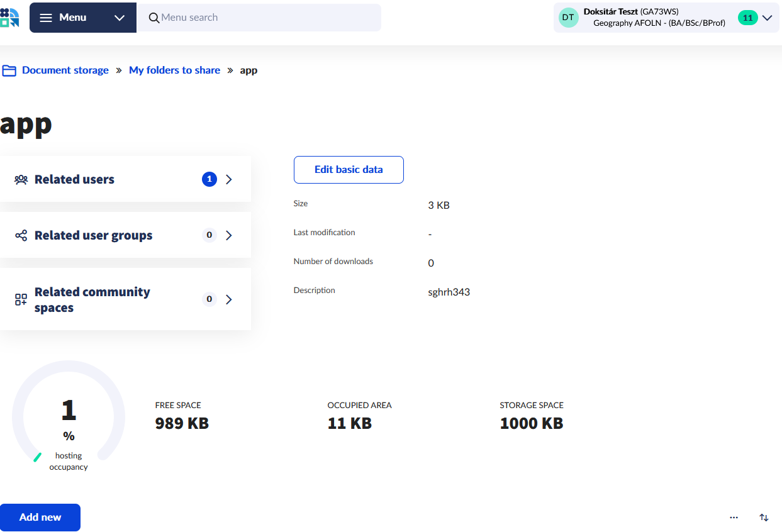Screen dimensions: 782x532
Task: Open the Related users card
Action: pyautogui.click(x=125, y=179)
